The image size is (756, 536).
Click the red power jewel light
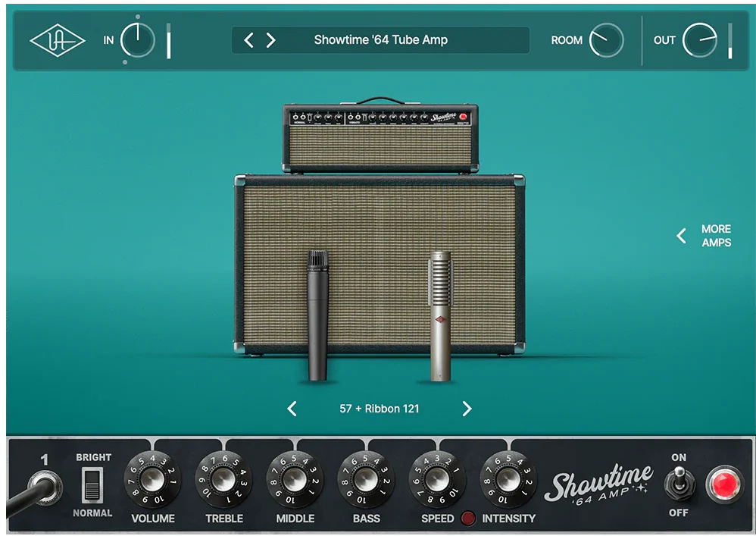tap(724, 484)
